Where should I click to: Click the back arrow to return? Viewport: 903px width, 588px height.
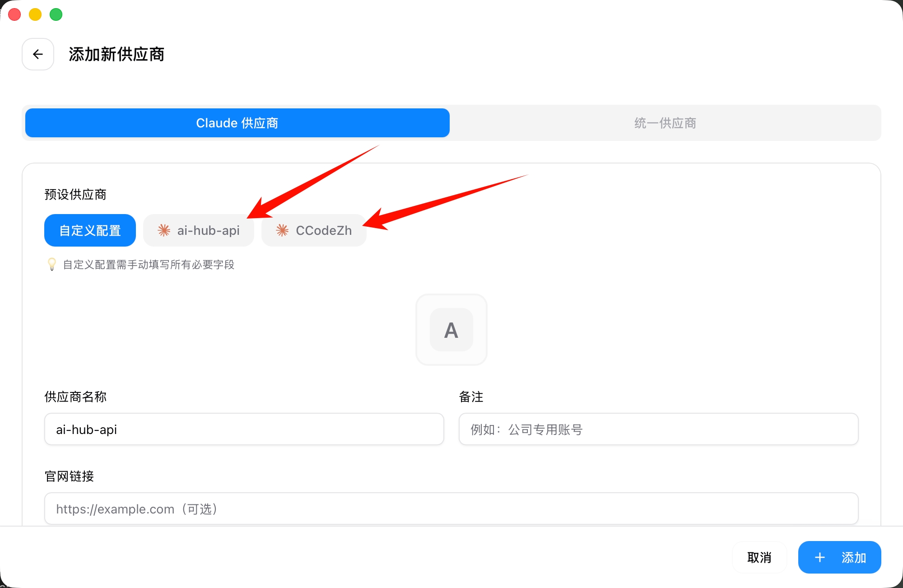(37, 54)
